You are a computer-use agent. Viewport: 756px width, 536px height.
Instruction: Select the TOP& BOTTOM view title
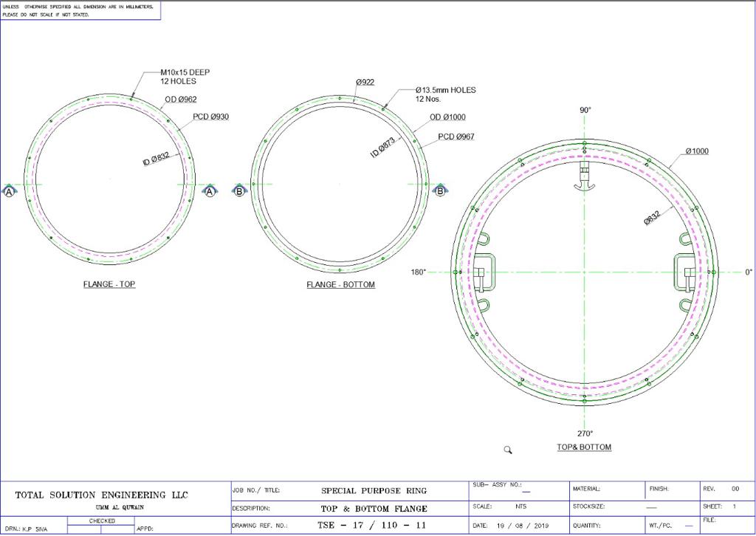coord(584,447)
